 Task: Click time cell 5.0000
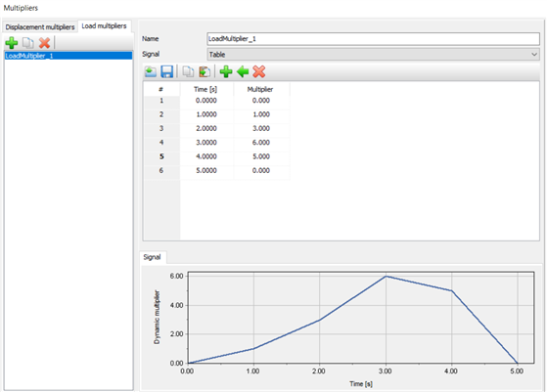(x=206, y=170)
